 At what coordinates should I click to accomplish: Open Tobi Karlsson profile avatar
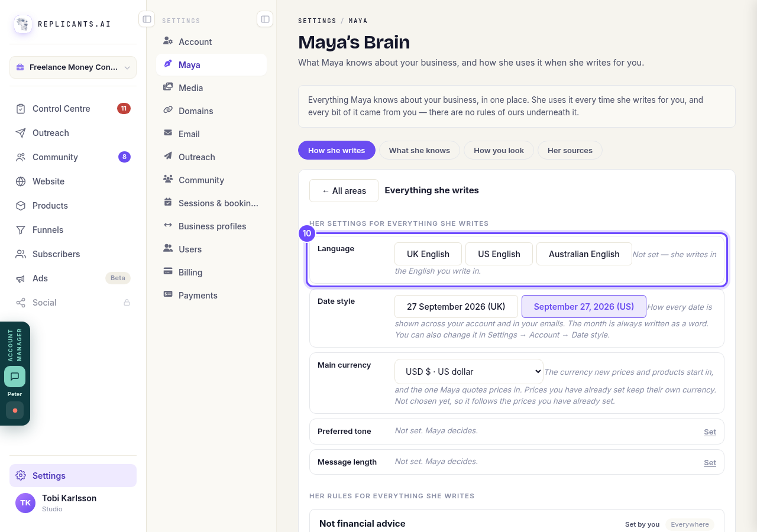coord(25,503)
